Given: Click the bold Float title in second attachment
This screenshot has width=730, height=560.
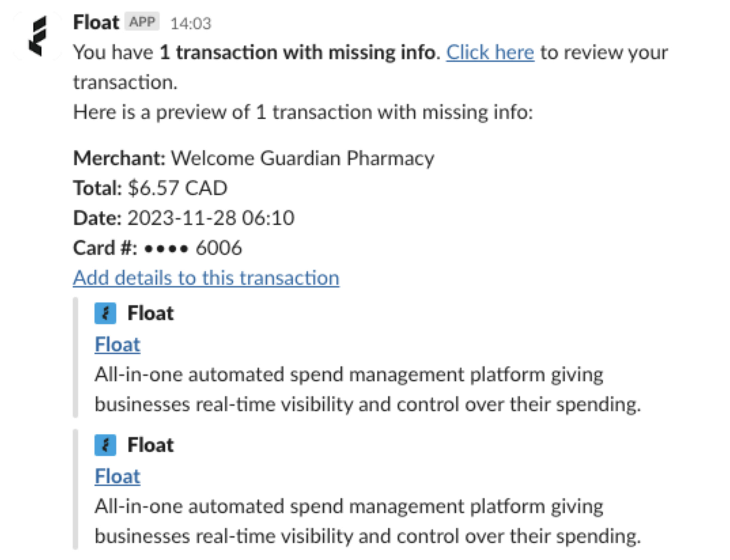Looking at the screenshot, I should coord(151,445).
